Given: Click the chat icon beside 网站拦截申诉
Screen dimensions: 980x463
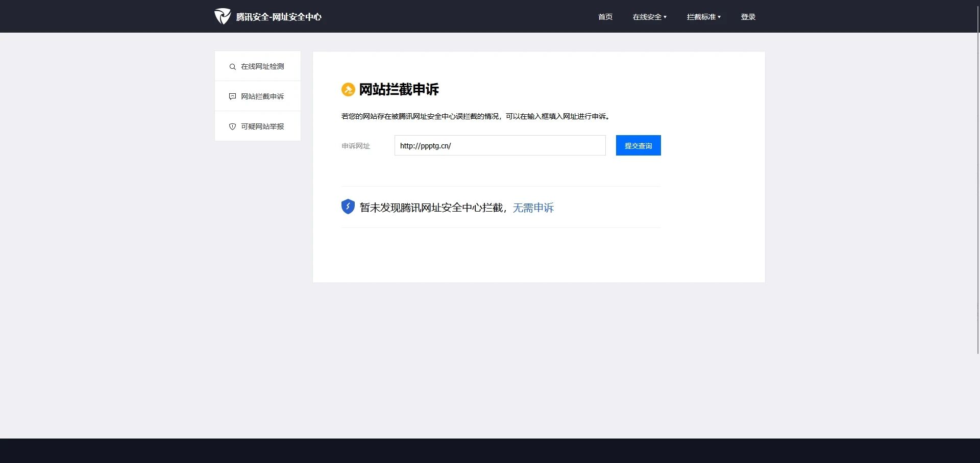Looking at the screenshot, I should tap(232, 96).
